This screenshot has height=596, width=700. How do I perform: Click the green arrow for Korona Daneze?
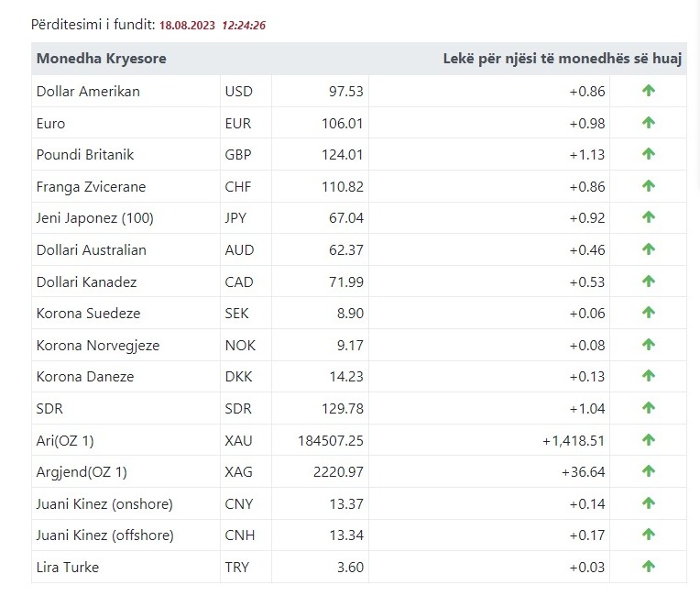pos(649,376)
